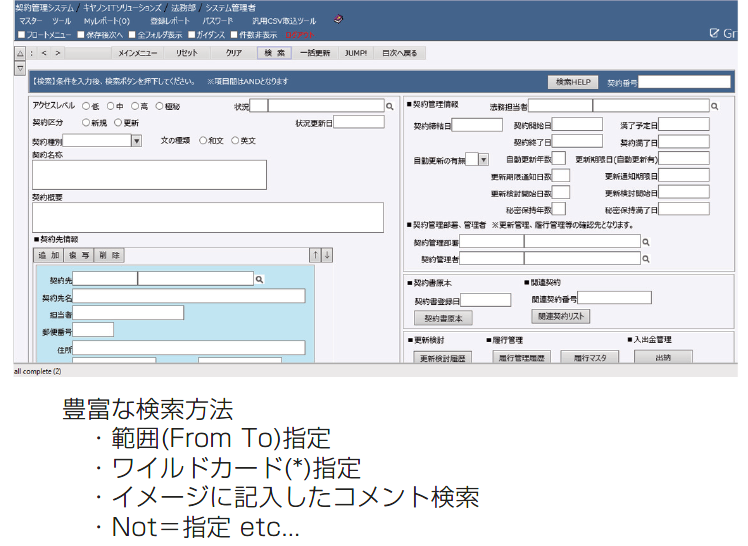Click the 一括更新 button

[315, 53]
